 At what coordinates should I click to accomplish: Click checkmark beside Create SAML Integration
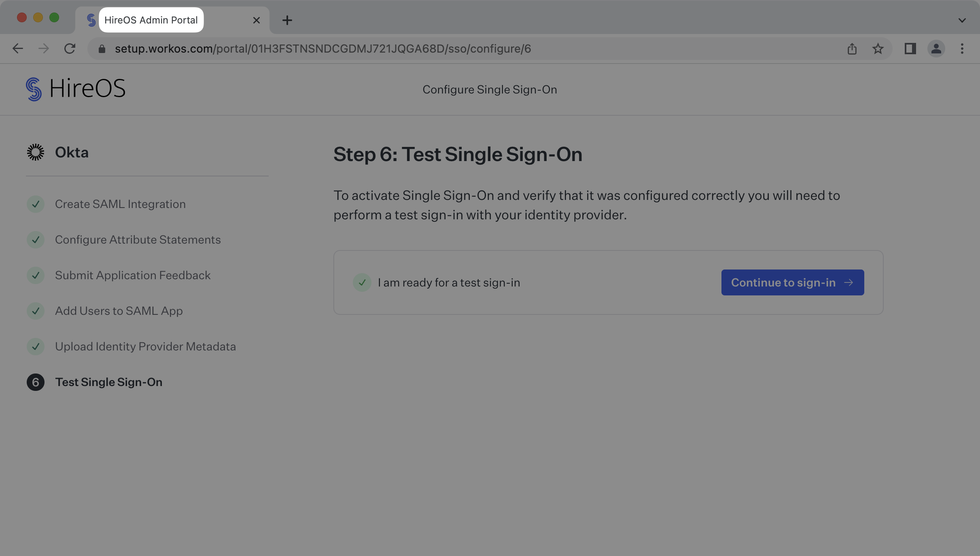(x=36, y=204)
